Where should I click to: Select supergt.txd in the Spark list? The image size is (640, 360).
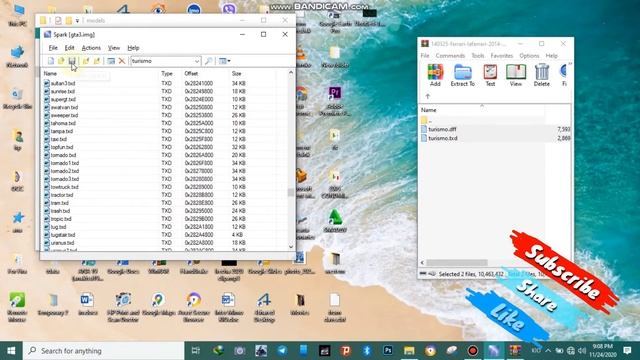click(63, 99)
